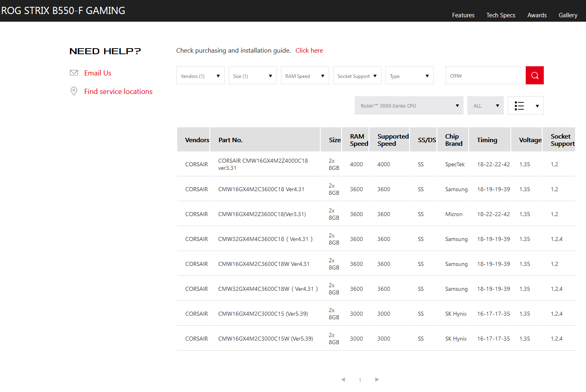Expand the Vendors filter dropdown
The width and height of the screenshot is (586, 392).
(x=200, y=76)
